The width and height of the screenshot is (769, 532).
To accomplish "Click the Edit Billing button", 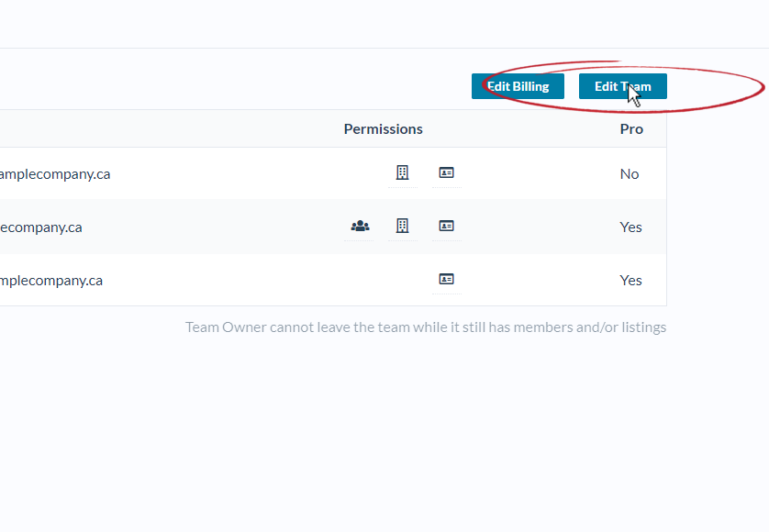I will (x=518, y=86).
